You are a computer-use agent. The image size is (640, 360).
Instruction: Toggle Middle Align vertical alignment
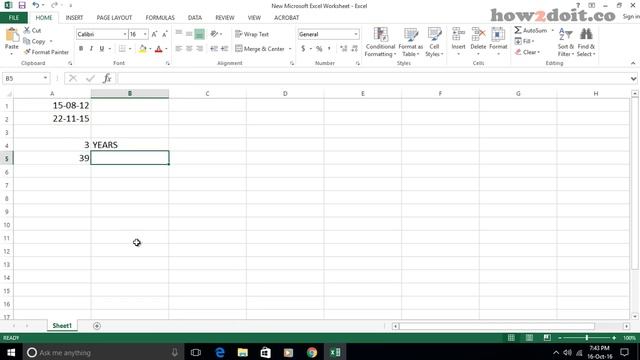click(189, 34)
